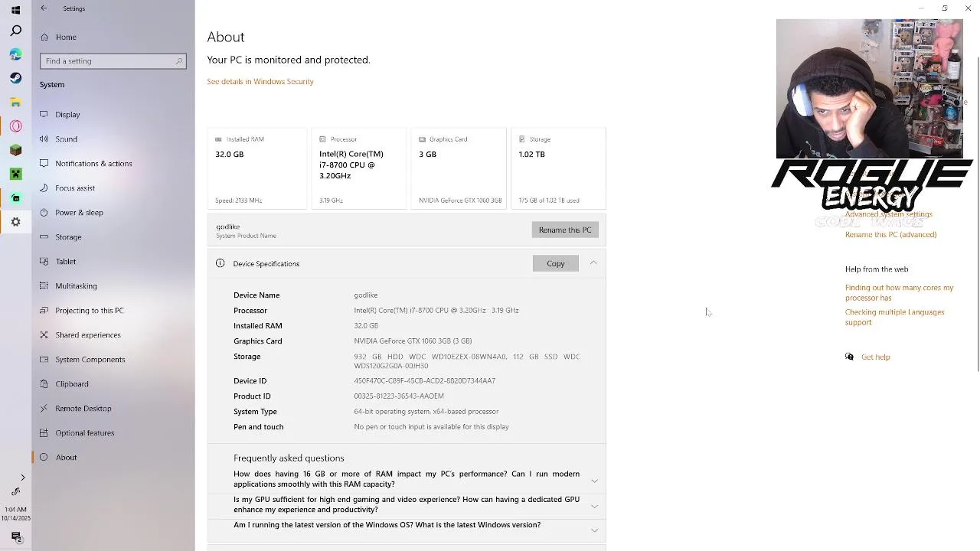The width and height of the screenshot is (980, 551).
Task: Select Multitasking from the settings menu
Action: (x=76, y=286)
